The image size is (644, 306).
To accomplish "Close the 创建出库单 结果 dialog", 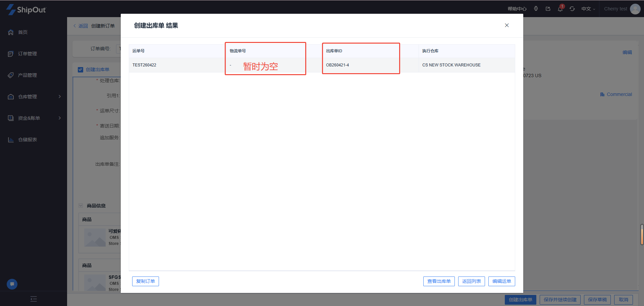I will point(507,25).
